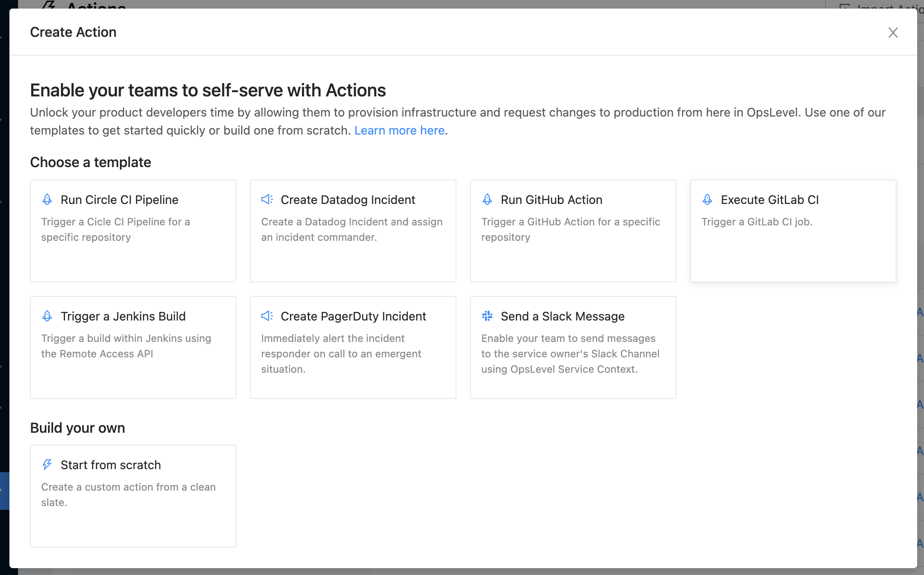Click 'Trigger a GitLab CI job.' description
Viewport: 924px width, 575px height.
click(757, 222)
